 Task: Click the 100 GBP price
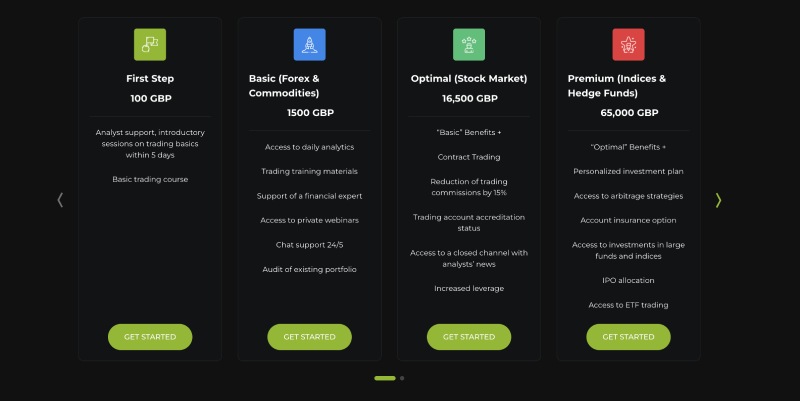pos(150,99)
